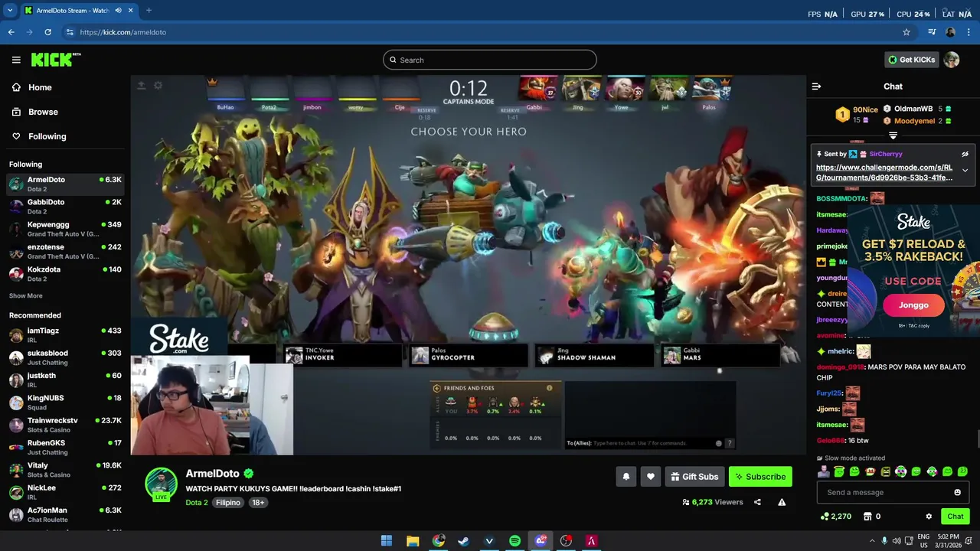This screenshot has height=551, width=980.
Task: Click the KICK logo
Action: (55, 60)
